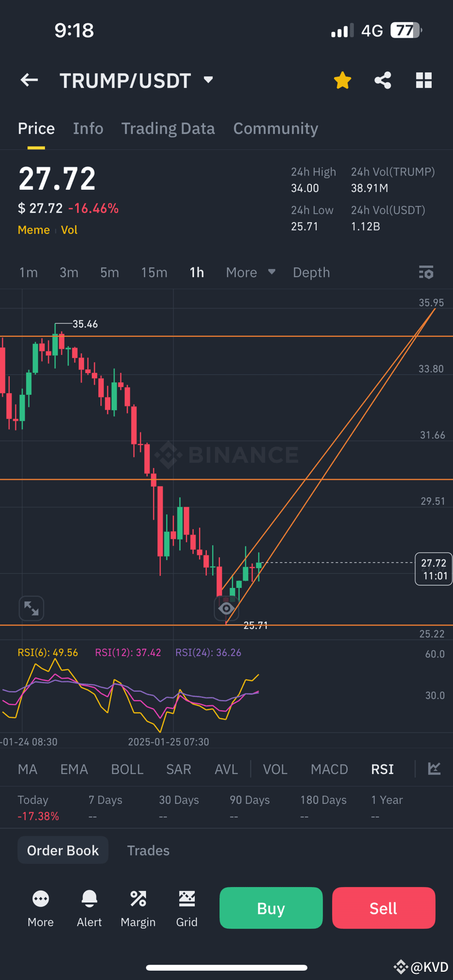Expand the TRUMP/USDT pair dropdown
453x980 pixels.
(208, 80)
